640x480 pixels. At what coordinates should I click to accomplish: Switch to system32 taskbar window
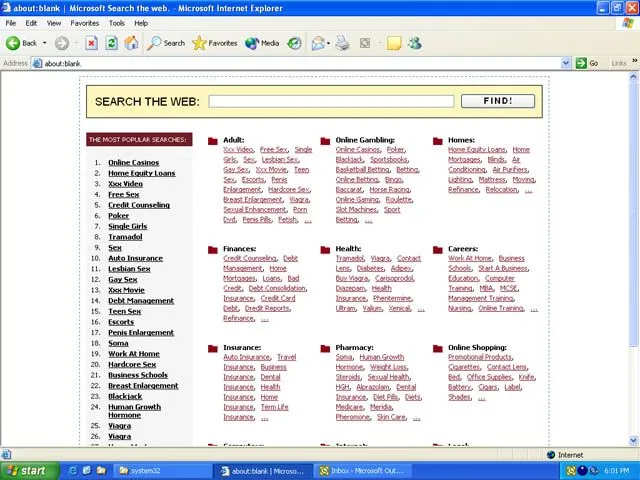click(162, 471)
